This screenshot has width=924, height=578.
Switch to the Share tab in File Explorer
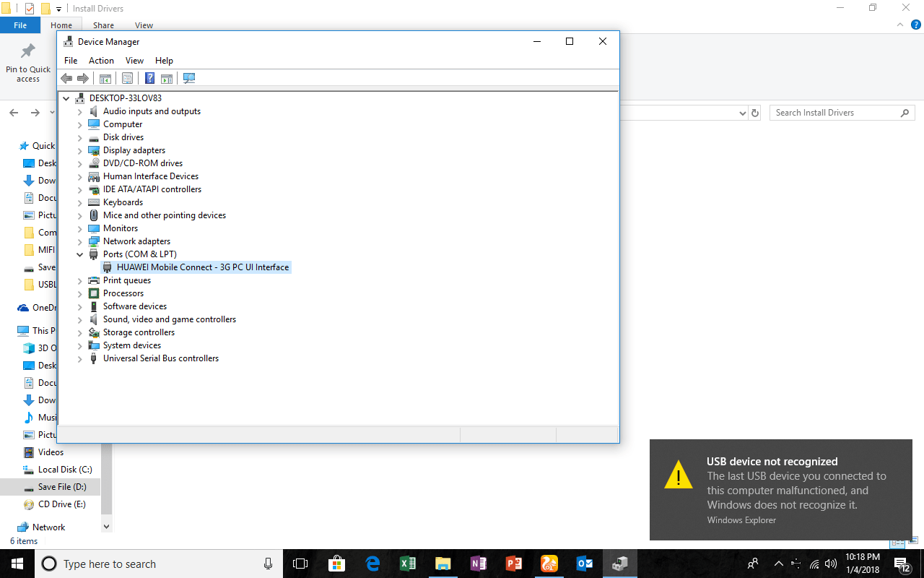[103, 25]
